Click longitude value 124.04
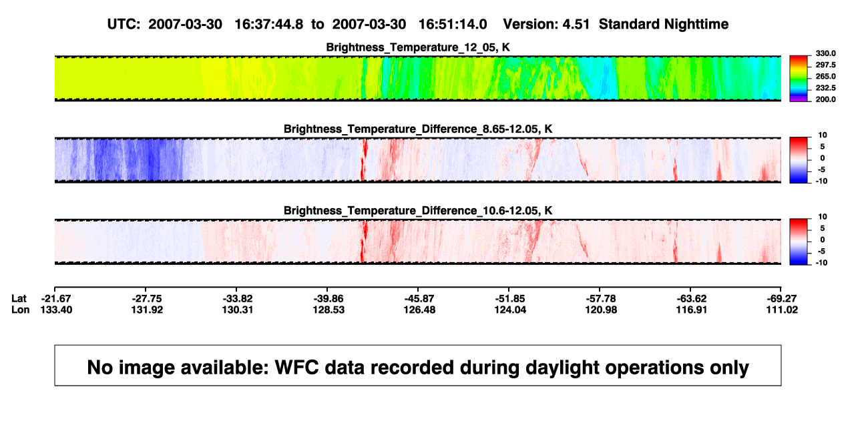 click(x=509, y=310)
